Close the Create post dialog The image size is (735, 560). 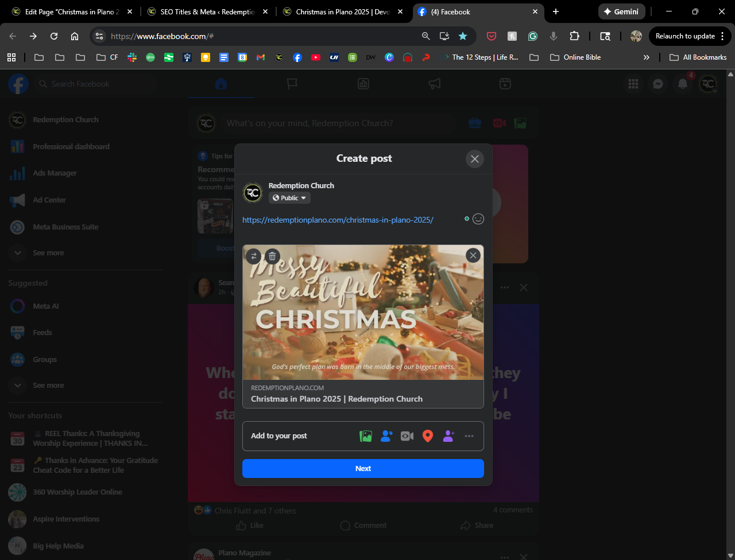click(474, 159)
